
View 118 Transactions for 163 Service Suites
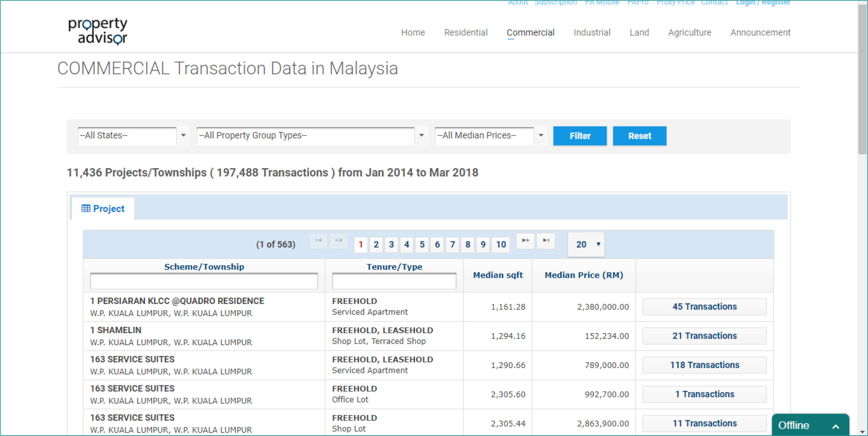(704, 365)
